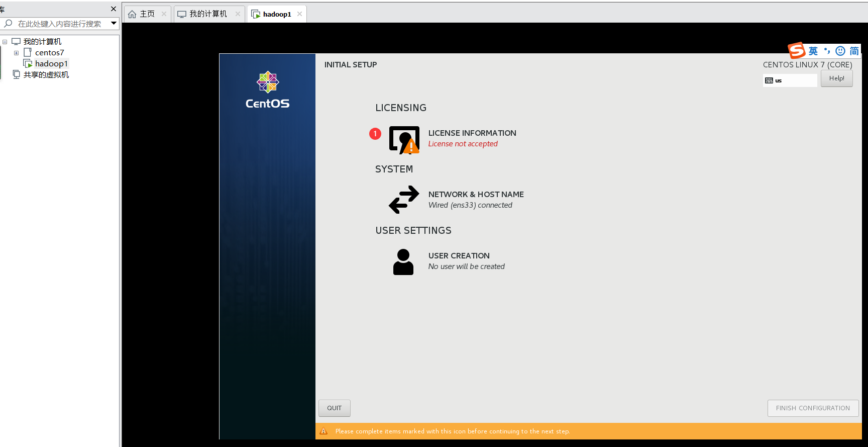868x447 pixels.
Task: Click the home icon on 主页 tab
Action: click(132, 14)
